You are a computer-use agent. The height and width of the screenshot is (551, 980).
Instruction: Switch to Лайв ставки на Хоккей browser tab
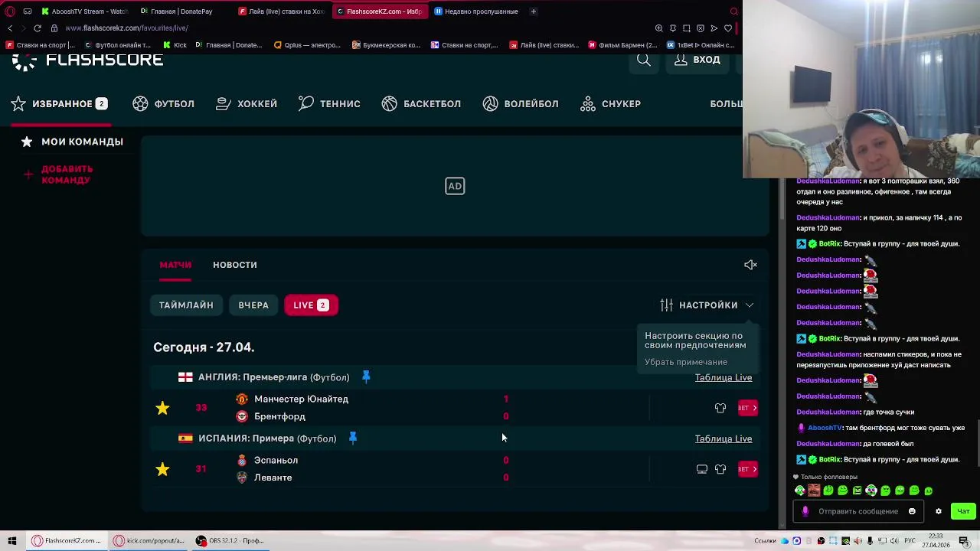[x=282, y=11]
